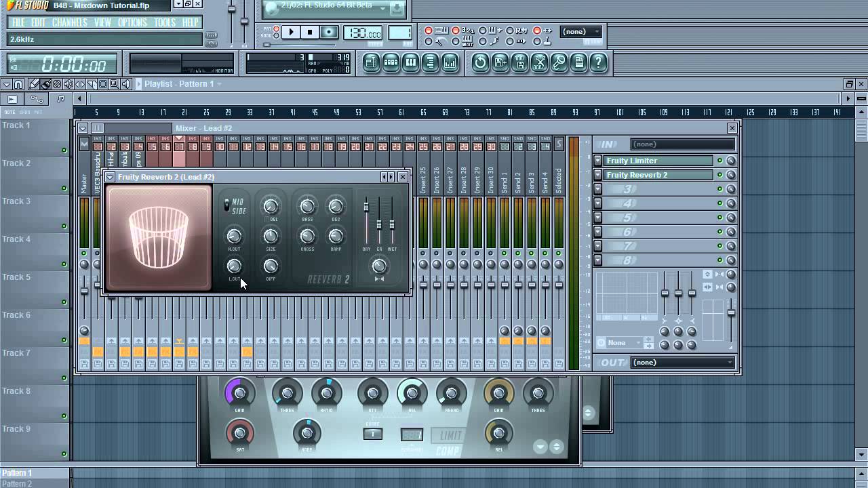
Task: Toggle the enable LED on effect slot 3
Action: [x=720, y=189]
